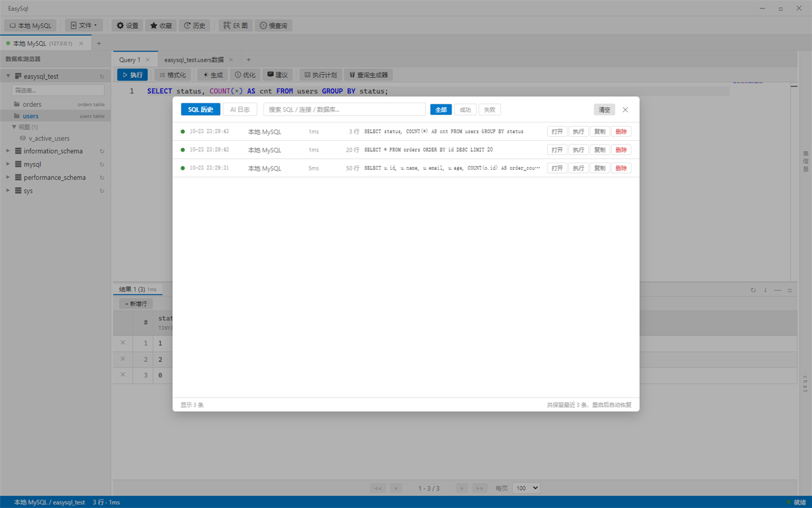Refresh the information_schema database node
This screenshot has width=812, height=508.
tap(102, 151)
